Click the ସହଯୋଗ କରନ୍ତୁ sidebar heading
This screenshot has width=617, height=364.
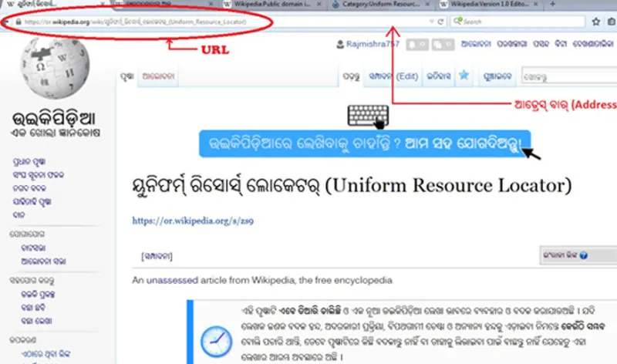(x=32, y=281)
